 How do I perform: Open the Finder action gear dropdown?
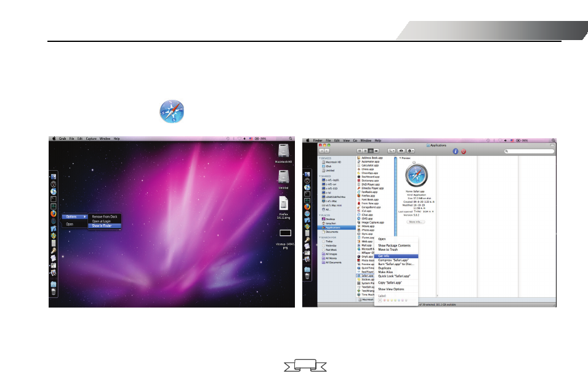(411, 151)
